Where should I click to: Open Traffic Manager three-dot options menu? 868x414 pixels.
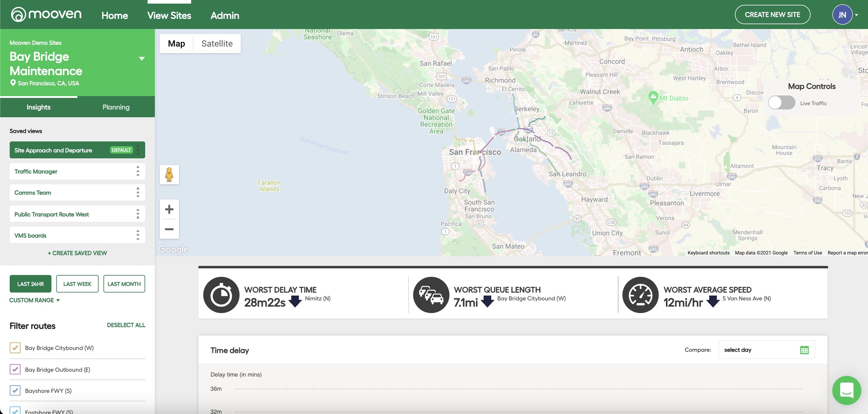point(138,171)
